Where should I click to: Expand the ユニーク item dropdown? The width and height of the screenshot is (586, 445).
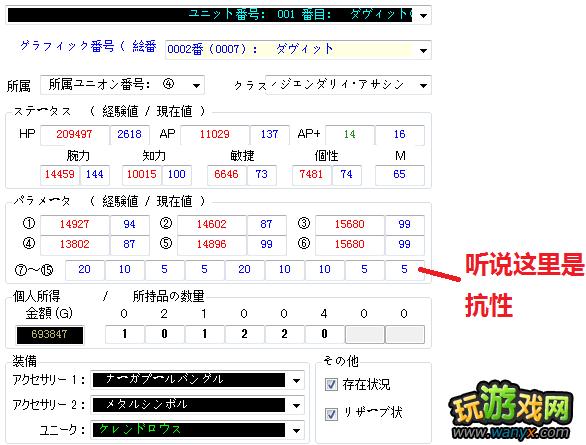click(x=296, y=430)
